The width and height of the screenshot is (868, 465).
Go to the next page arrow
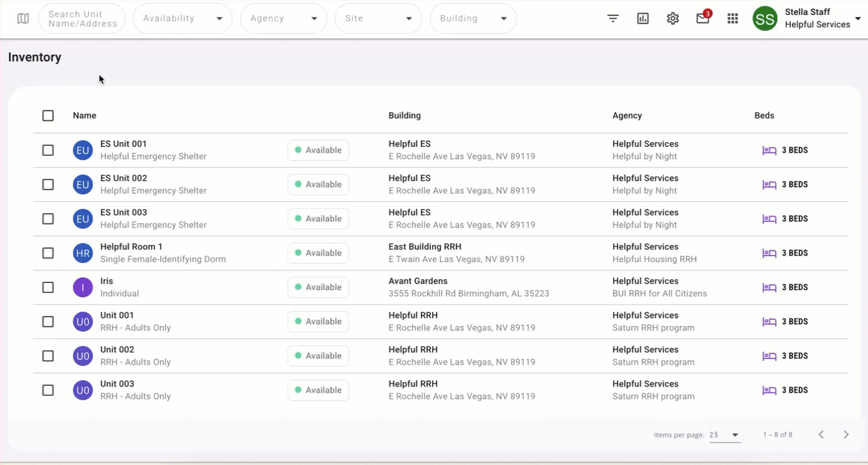(x=846, y=434)
